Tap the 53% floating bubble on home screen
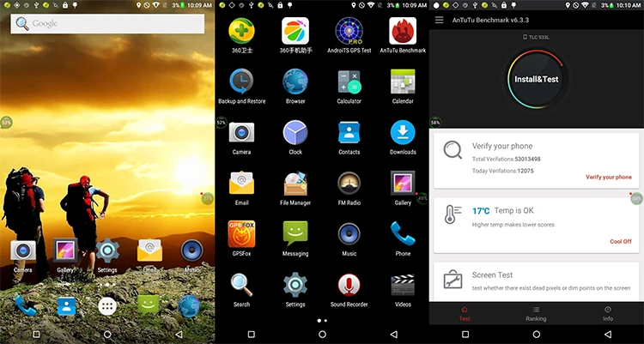This screenshot has width=644, height=344. (x=6, y=123)
